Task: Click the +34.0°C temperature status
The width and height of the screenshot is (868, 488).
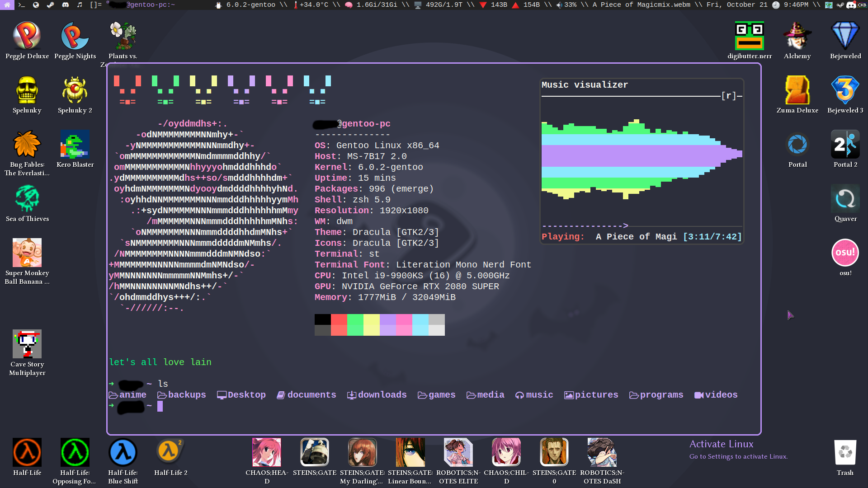Action: point(311,5)
